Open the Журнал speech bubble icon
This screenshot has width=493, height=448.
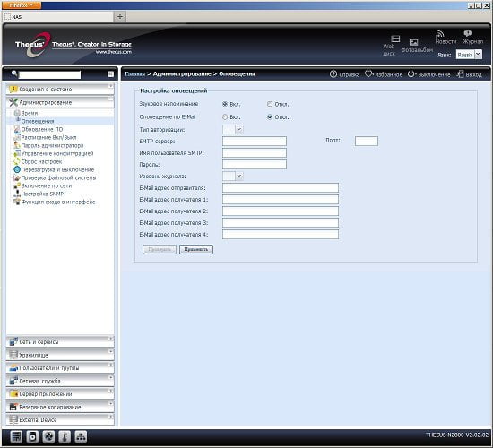pyautogui.click(x=468, y=33)
